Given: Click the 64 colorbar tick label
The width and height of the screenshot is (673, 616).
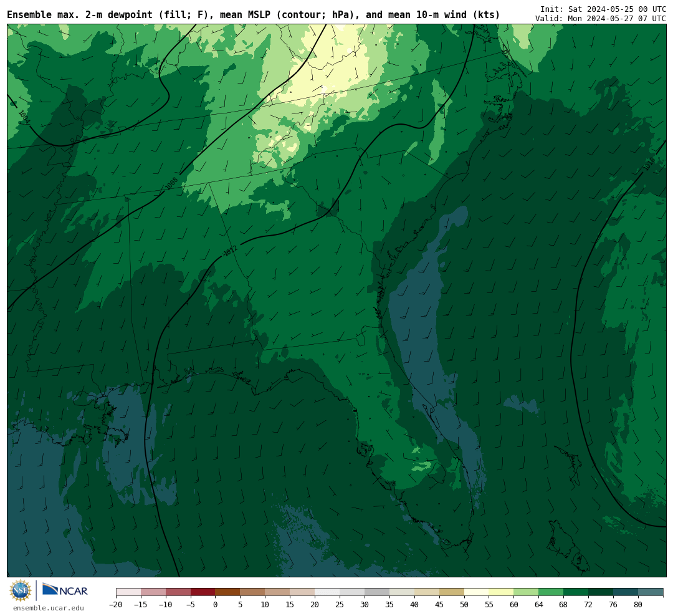Looking at the screenshot, I should [539, 604].
